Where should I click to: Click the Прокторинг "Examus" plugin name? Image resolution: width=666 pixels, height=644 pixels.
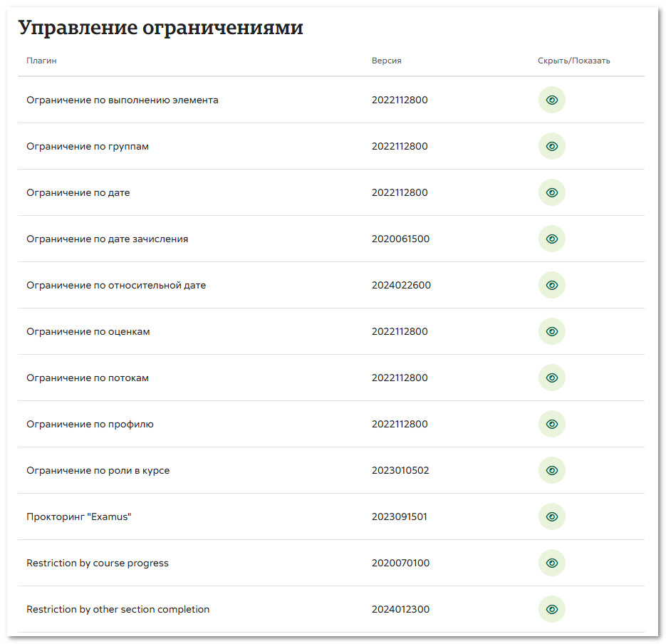pos(79,516)
